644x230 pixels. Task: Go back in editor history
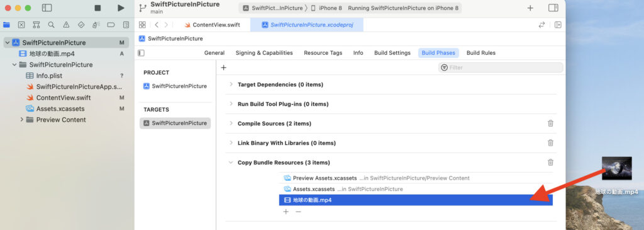(157, 25)
